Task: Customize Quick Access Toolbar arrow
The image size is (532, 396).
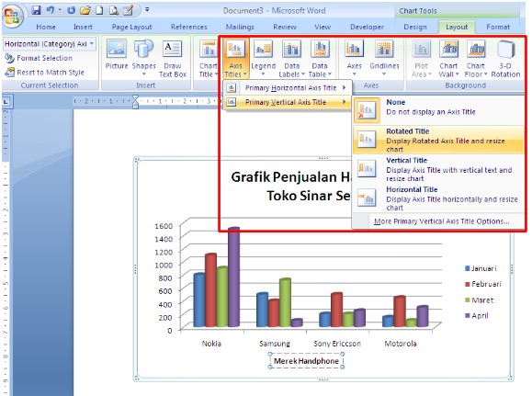Action: tap(147, 9)
